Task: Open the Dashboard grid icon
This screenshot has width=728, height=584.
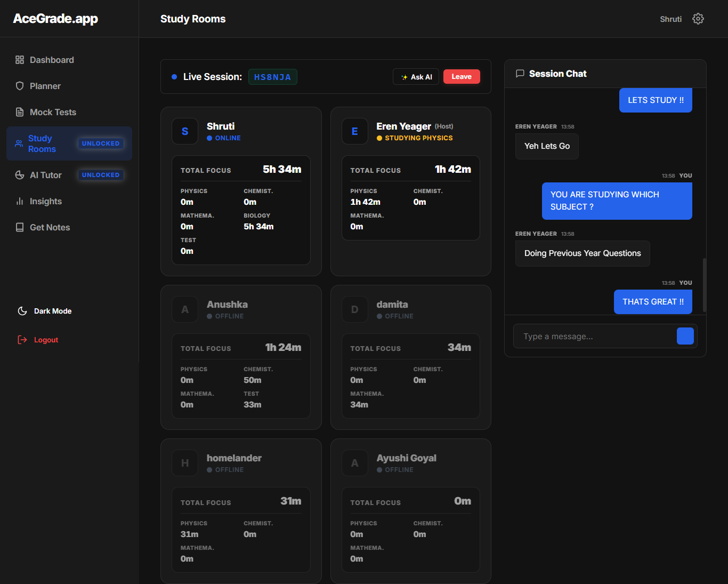Action: point(20,60)
